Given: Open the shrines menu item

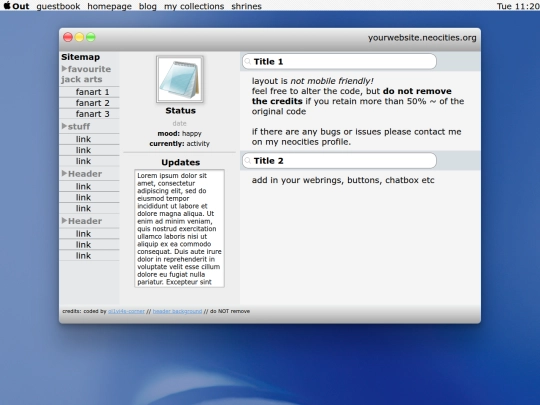Looking at the screenshot, I should click(246, 6).
